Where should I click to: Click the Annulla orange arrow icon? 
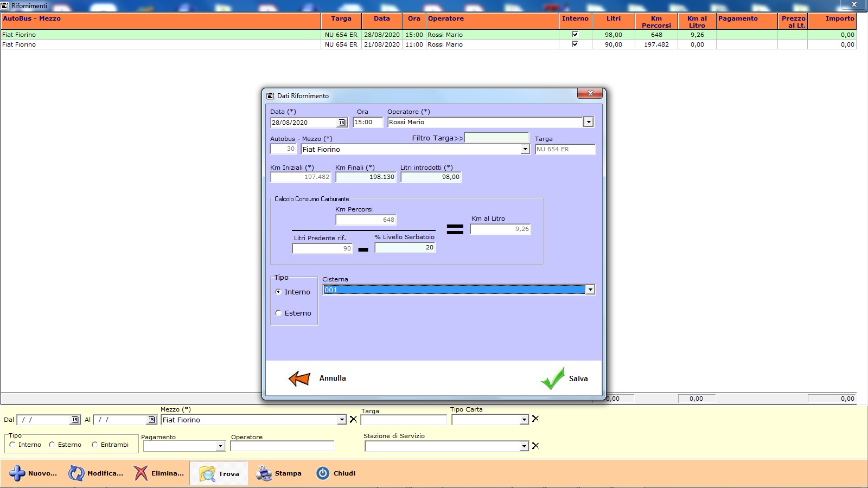tap(299, 378)
